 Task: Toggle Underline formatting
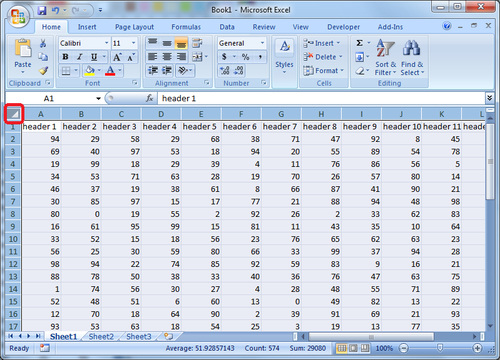tap(94, 57)
